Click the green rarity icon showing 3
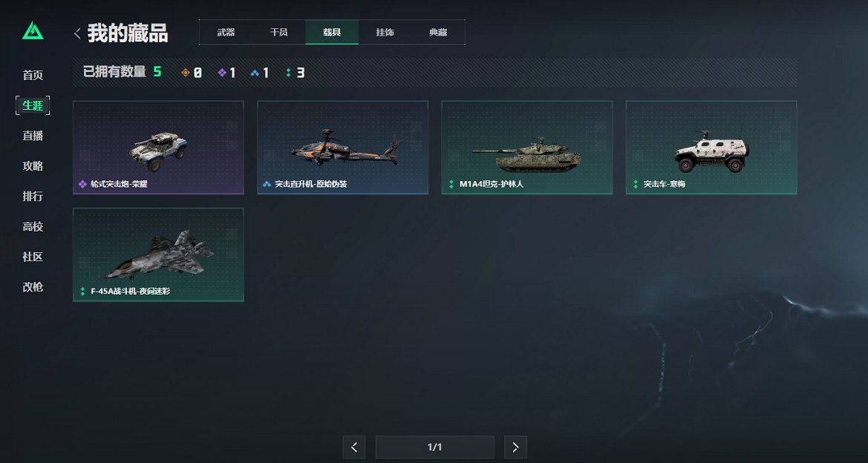 pos(288,73)
